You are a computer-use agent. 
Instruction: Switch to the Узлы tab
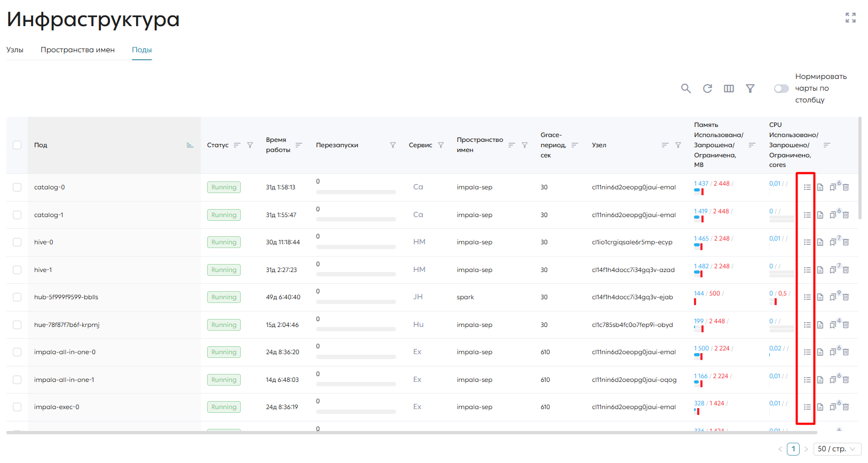pos(15,50)
